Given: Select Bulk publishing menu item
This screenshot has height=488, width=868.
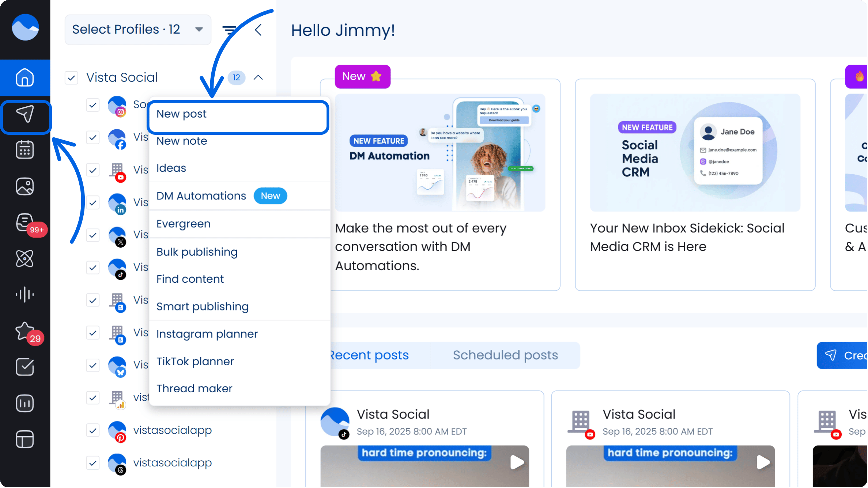Looking at the screenshot, I should [240, 252].
